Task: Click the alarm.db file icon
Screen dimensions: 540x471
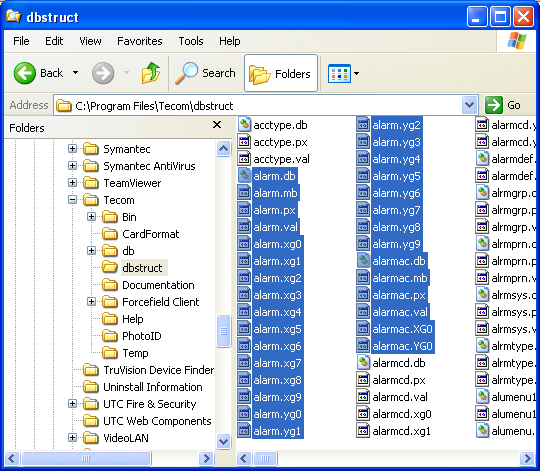Action: click(x=244, y=176)
